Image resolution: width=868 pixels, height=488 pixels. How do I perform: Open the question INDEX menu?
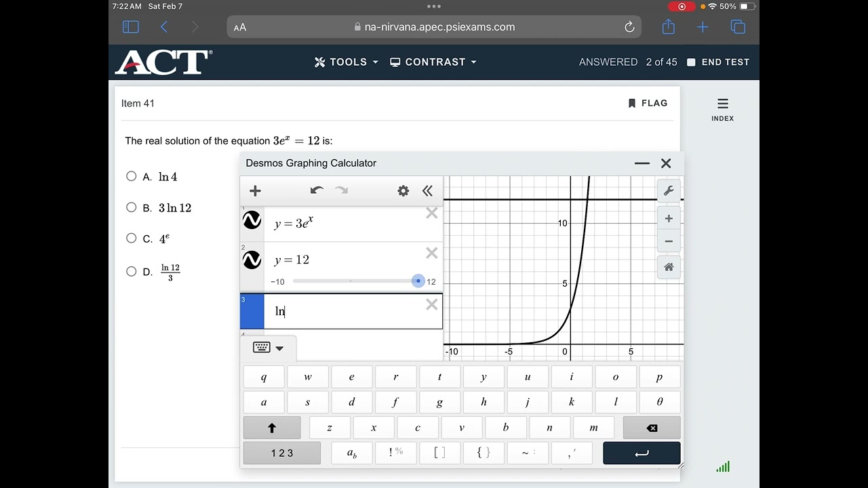723,109
